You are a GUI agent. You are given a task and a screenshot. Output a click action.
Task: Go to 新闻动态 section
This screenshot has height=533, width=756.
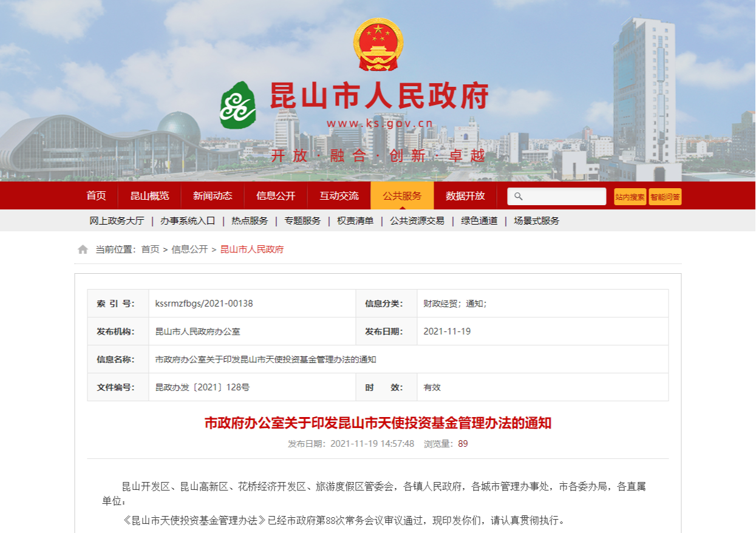tap(213, 195)
